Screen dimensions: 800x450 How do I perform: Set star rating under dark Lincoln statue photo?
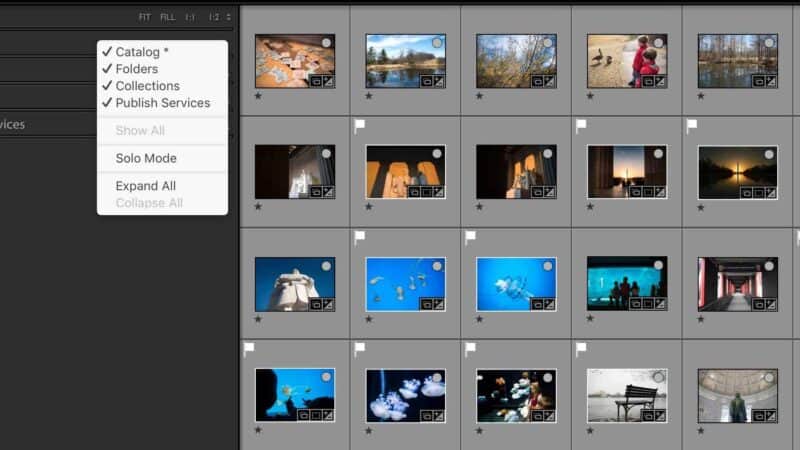(258, 207)
